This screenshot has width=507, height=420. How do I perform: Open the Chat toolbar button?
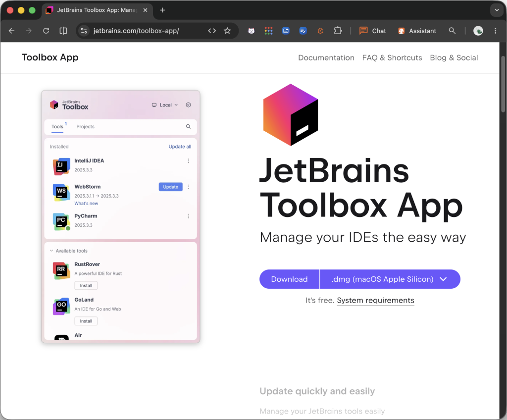[x=372, y=31]
